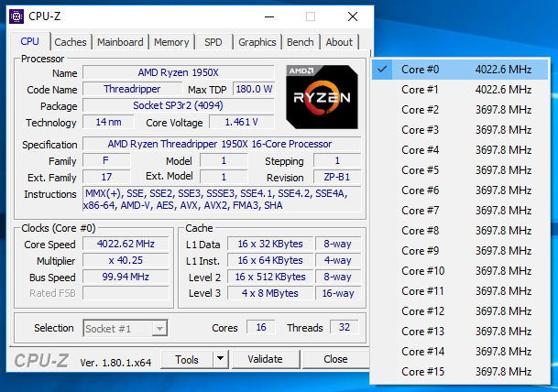Click the CPU-Z app icon in title bar
This screenshot has width=558, height=392.
(16, 16)
